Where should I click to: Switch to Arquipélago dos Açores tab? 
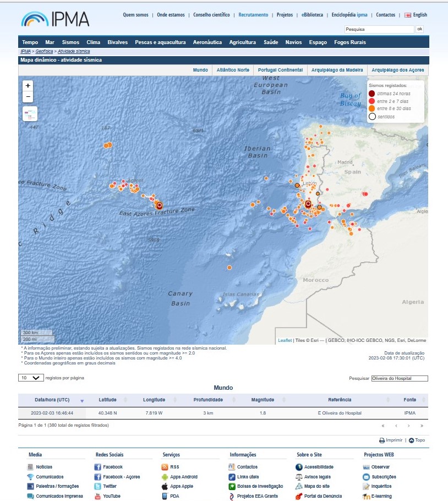[397, 70]
